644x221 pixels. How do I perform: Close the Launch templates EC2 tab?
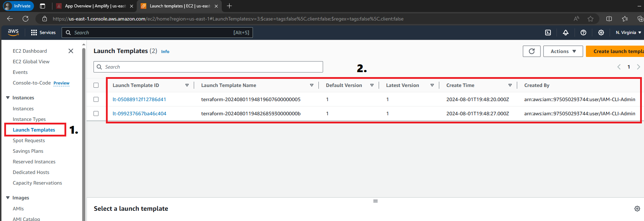216,6
